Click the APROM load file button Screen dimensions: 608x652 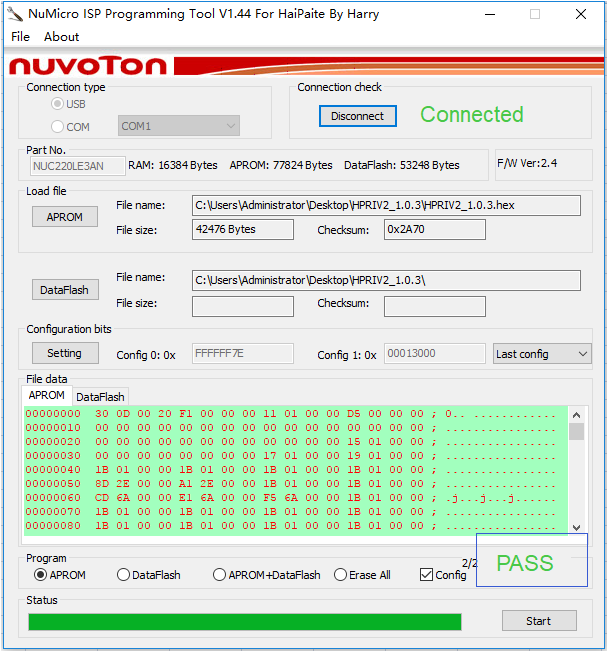click(x=65, y=217)
